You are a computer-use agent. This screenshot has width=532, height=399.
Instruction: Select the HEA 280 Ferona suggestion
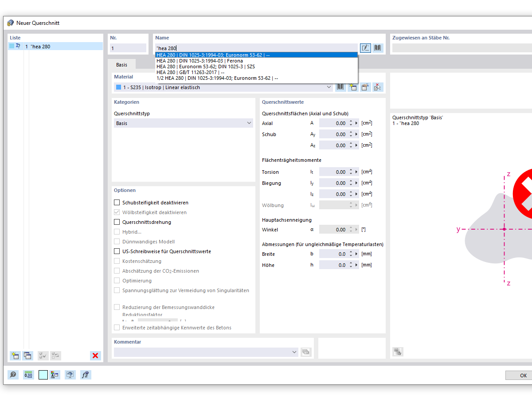click(256, 61)
